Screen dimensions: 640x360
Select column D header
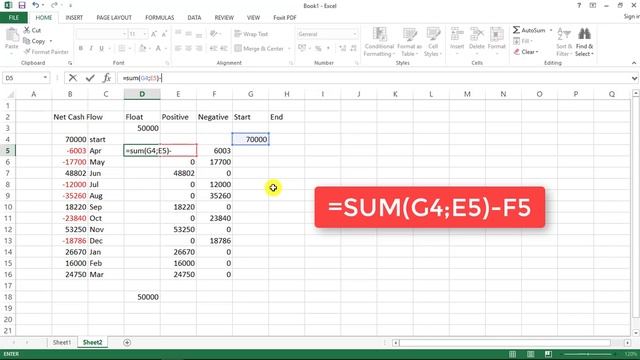[x=142, y=94]
